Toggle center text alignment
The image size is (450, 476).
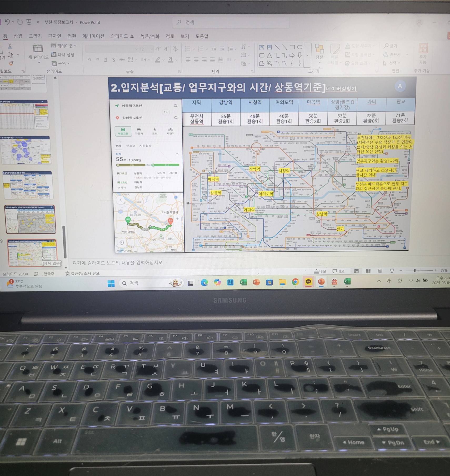[196, 60]
